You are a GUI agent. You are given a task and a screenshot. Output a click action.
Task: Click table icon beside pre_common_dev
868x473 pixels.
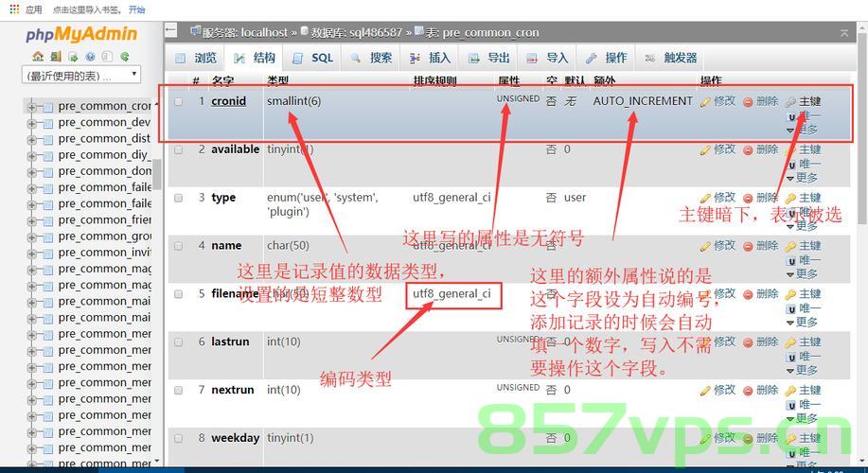click(x=48, y=123)
